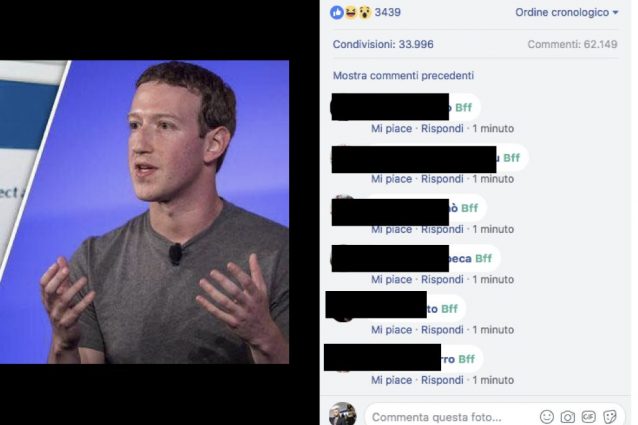Click Commenti: 62.149 count
Image resolution: width=638 pixels, height=425 pixels.
click(x=572, y=44)
